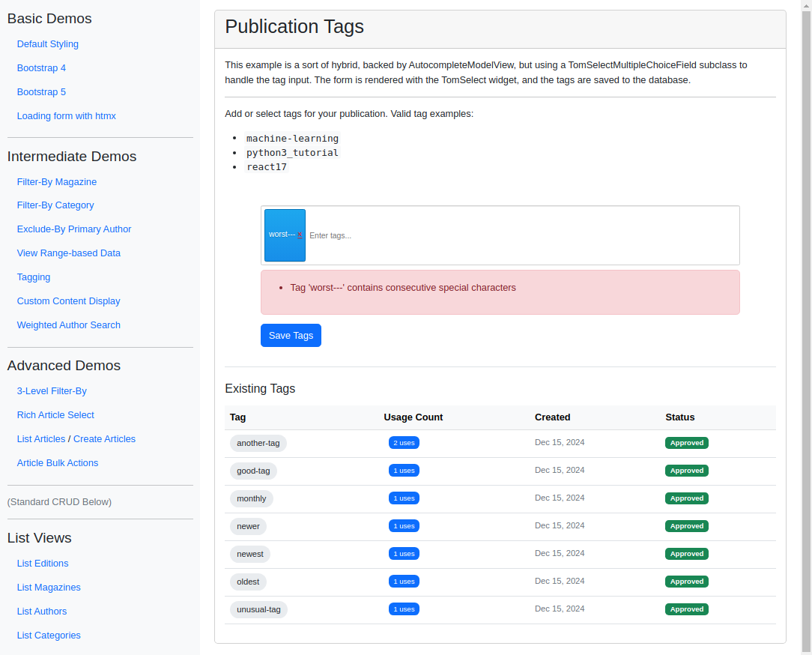
Task: Open Weighted Author Search link
Action: pos(69,325)
